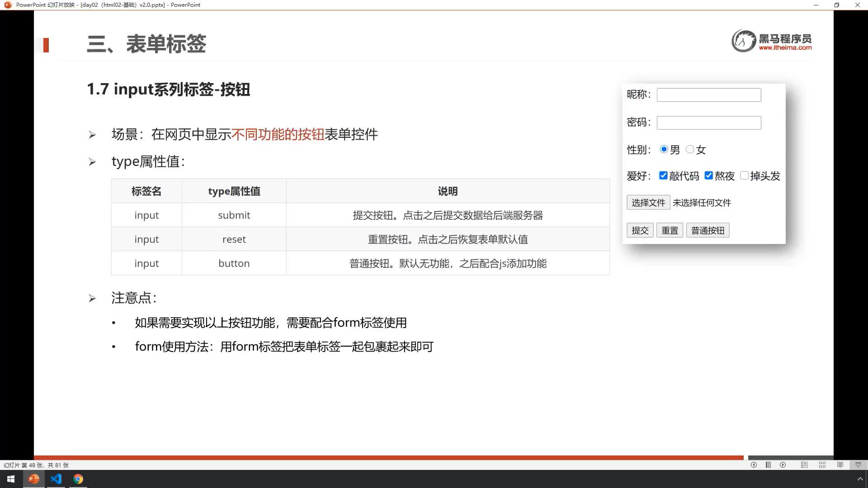This screenshot has height=488, width=868.
Task: Click the 'button' table cell
Action: click(x=234, y=263)
